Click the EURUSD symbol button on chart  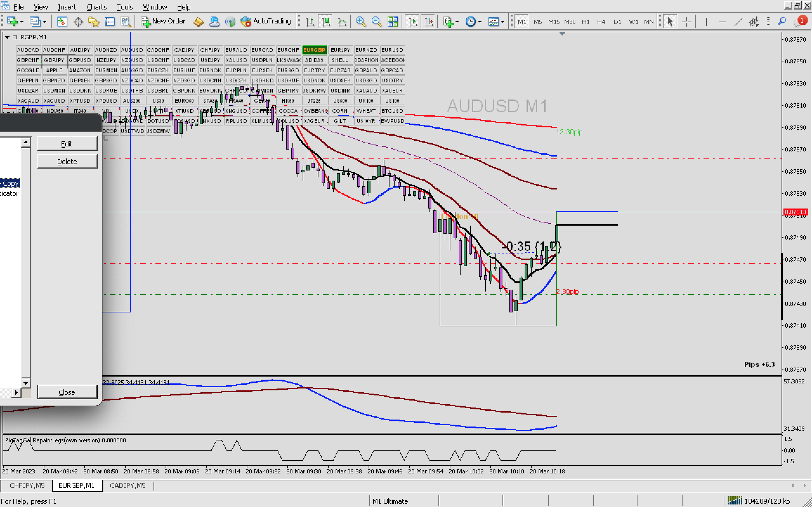(x=392, y=50)
